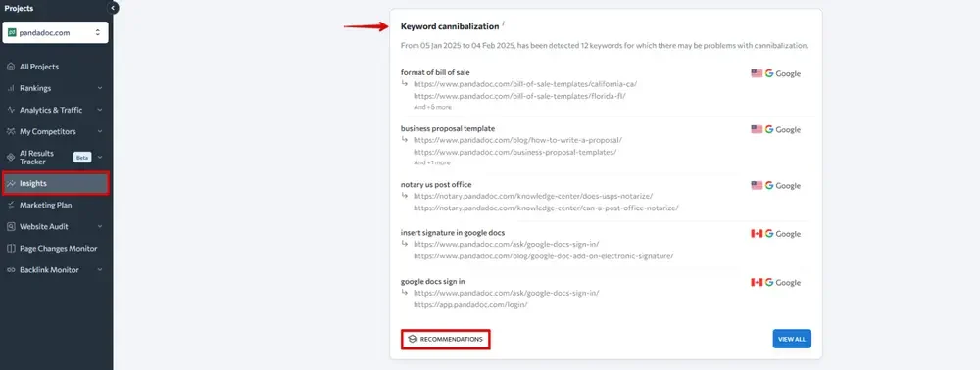Click the Keyword cannibalization info icon
980x370 pixels.
(x=503, y=23)
